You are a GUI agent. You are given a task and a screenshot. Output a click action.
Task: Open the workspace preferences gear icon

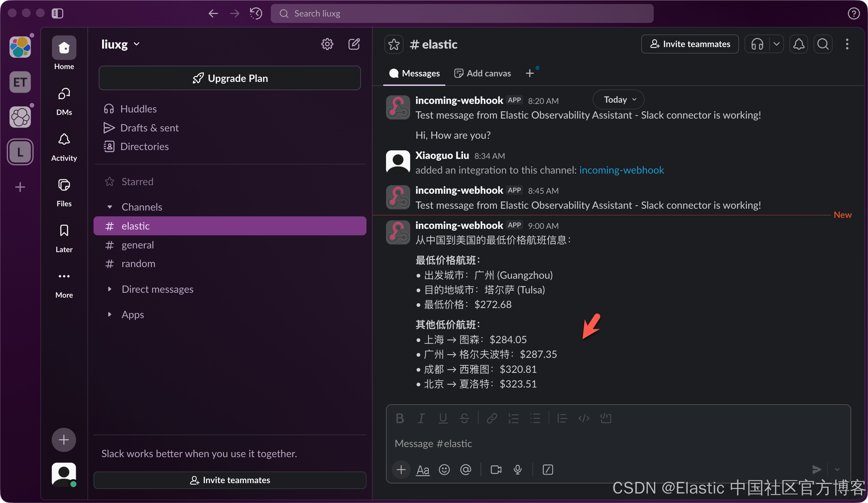327,44
